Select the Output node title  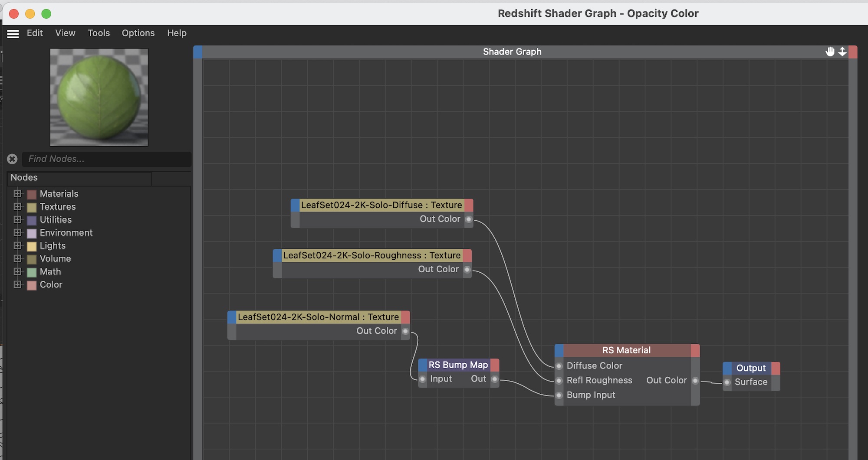click(751, 368)
